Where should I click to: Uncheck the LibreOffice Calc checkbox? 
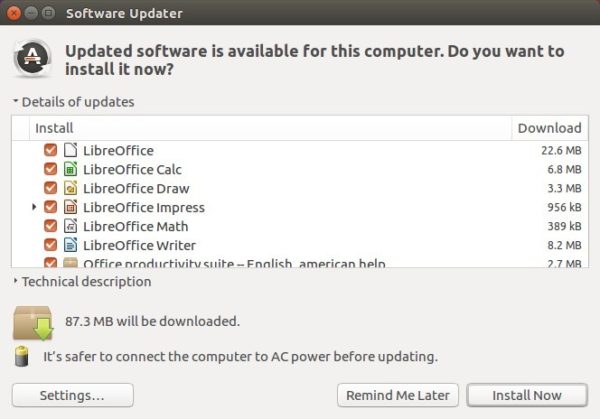[51, 169]
